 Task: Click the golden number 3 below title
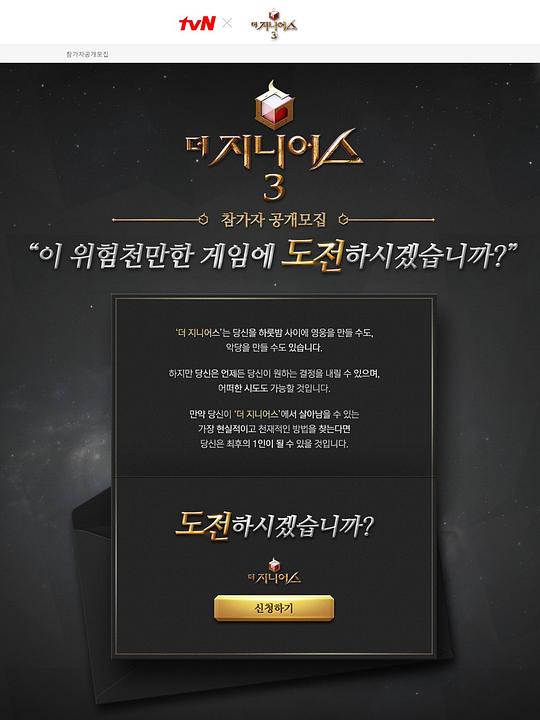(x=274, y=186)
